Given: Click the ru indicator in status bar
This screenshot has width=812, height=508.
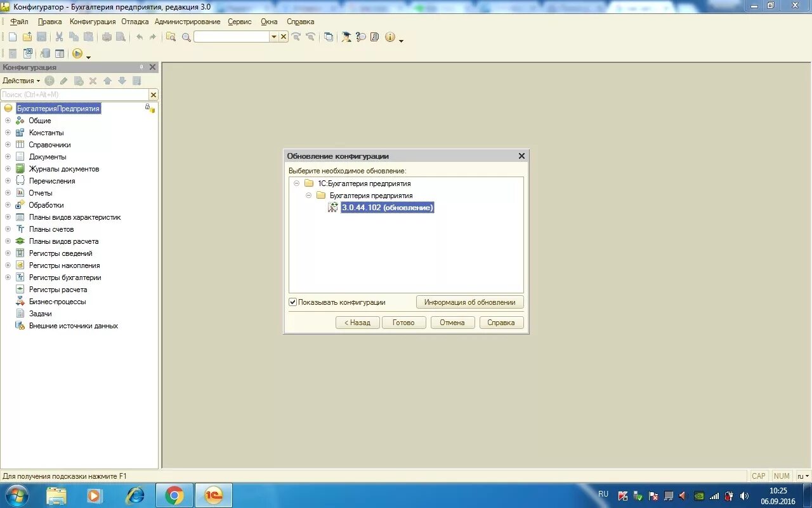Looking at the screenshot, I should 803,476.
